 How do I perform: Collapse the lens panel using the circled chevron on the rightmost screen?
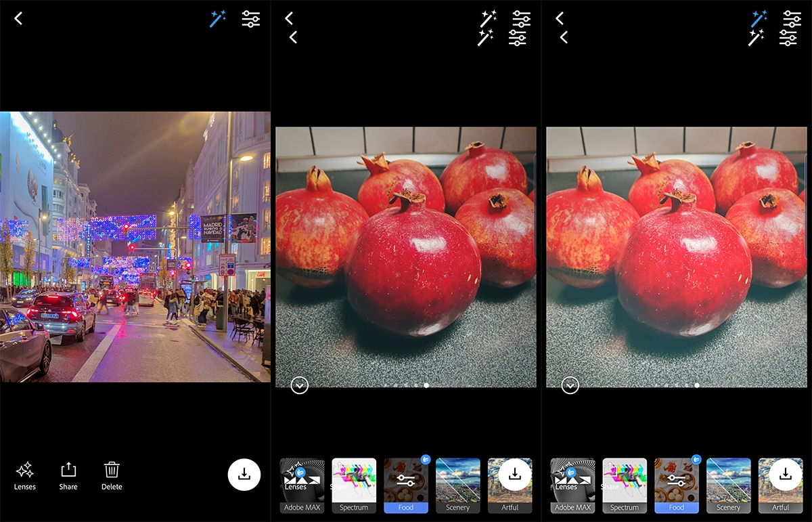coord(570,385)
